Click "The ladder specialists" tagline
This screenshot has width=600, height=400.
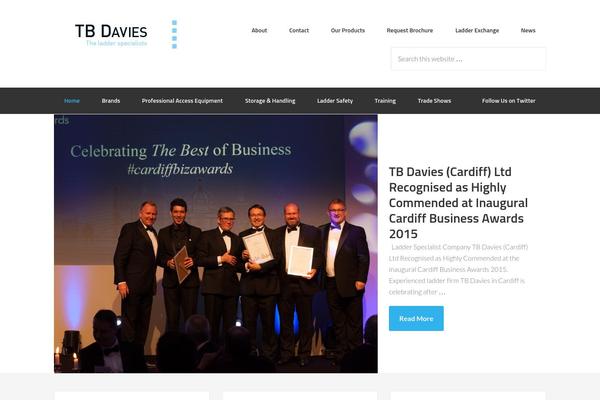pos(116,43)
